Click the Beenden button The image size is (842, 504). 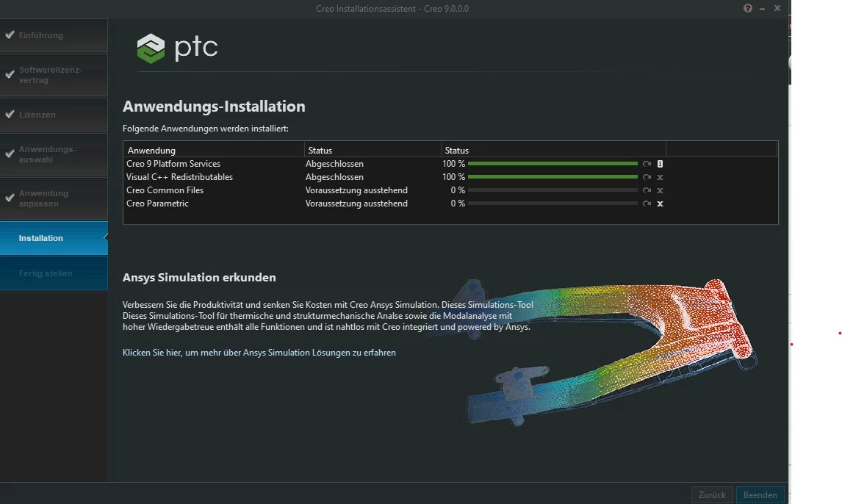pyautogui.click(x=760, y=495)
